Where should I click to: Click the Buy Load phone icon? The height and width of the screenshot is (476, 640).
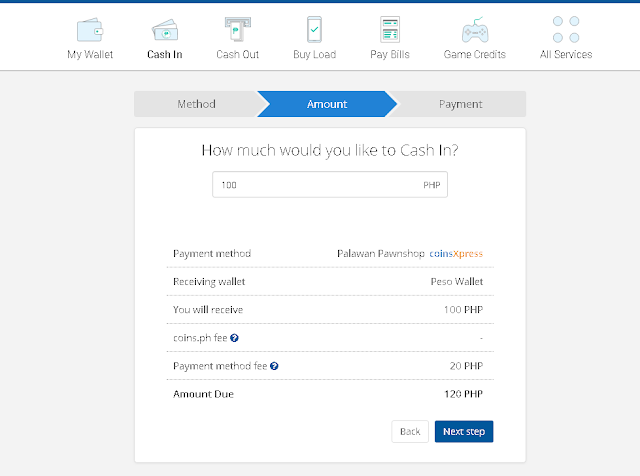point(314,28)
